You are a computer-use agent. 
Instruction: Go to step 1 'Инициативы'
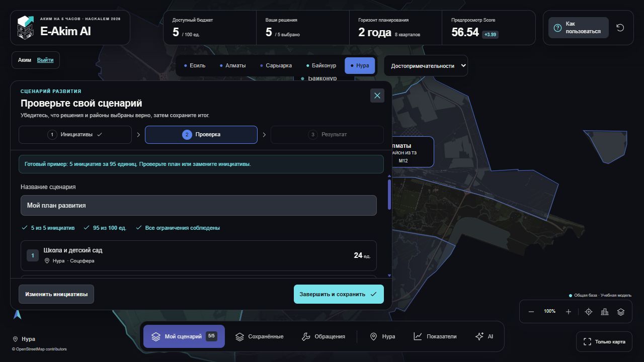click(x=75, y=135)
